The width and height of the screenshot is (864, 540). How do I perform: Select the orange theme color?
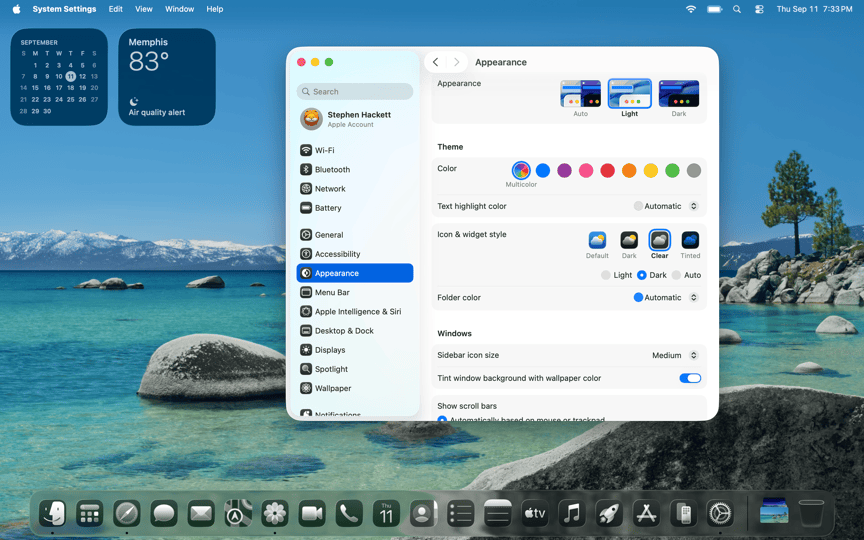629,170
